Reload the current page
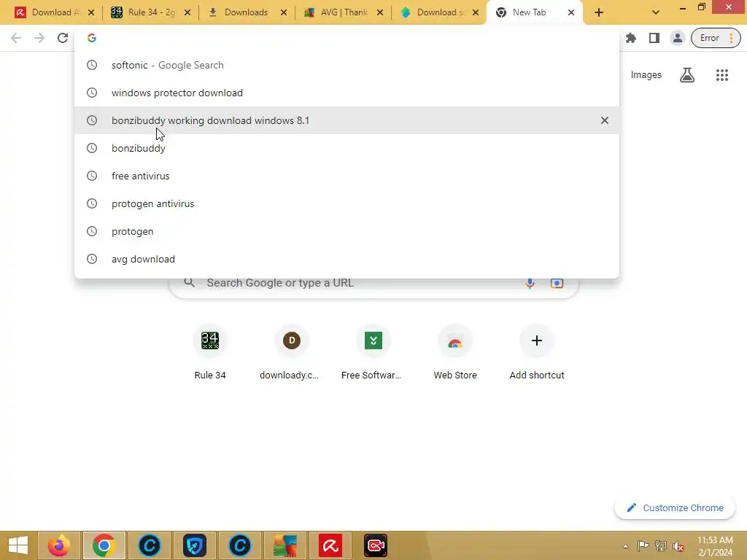The height and width of the screenshot is (560, 747). pyautogui.click(x=63, y=38)
